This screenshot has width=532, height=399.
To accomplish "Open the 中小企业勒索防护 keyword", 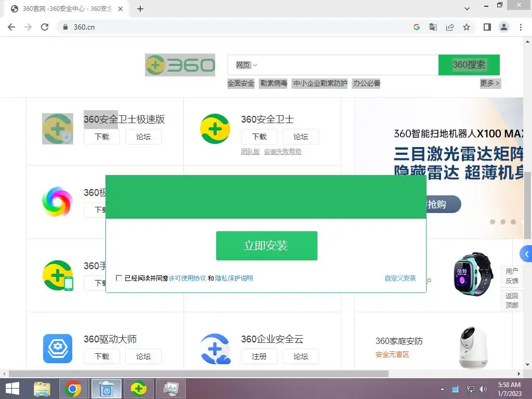I will click(x=320, y=83).
